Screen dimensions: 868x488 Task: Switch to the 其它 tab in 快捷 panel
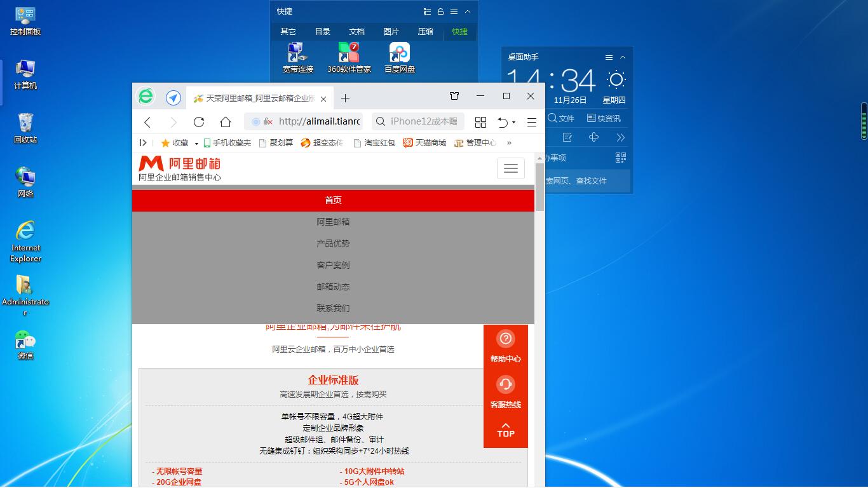[288, 32]
